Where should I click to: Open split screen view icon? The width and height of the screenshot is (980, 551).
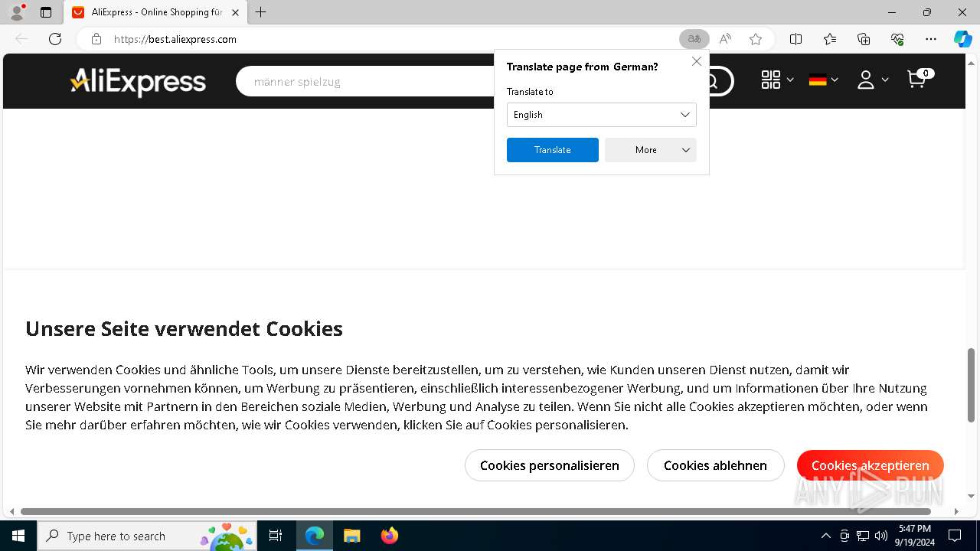pyautogui.click(x=795, y=39)
